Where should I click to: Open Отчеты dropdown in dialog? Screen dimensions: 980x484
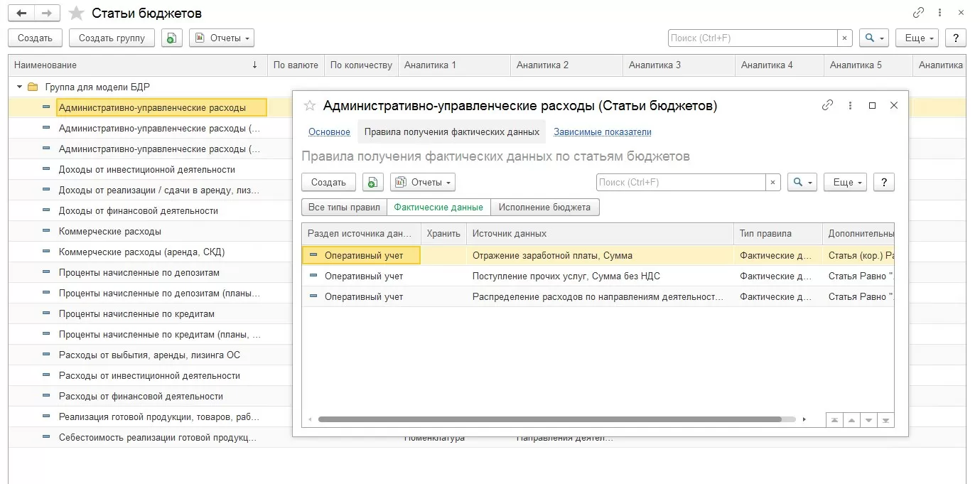[x=423, y=183]
